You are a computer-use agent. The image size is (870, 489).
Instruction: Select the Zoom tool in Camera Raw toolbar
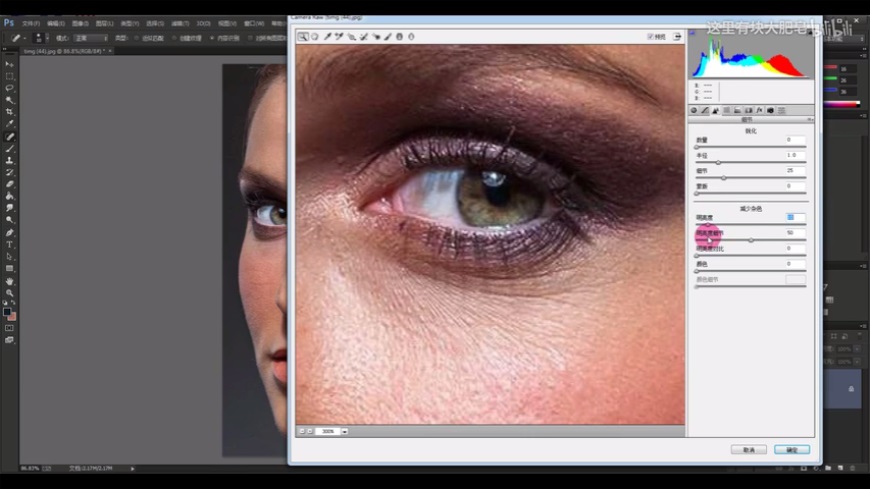pos(303,36)
